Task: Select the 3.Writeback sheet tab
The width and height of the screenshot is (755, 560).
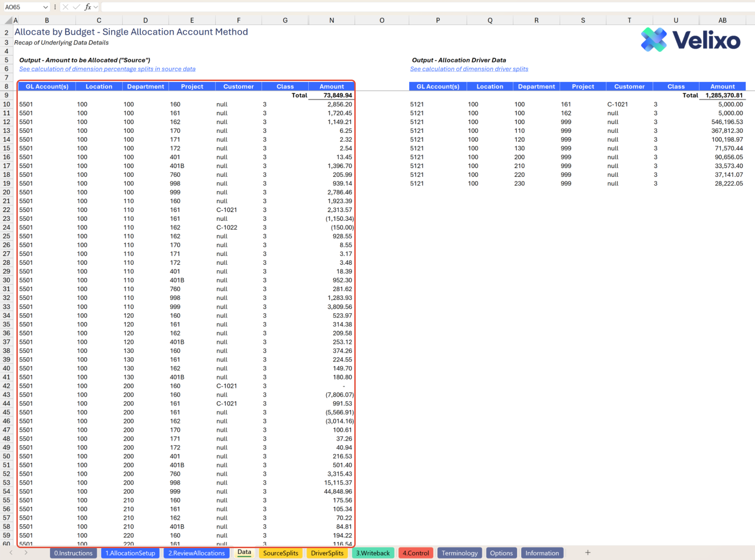Action: pos(372,553)
